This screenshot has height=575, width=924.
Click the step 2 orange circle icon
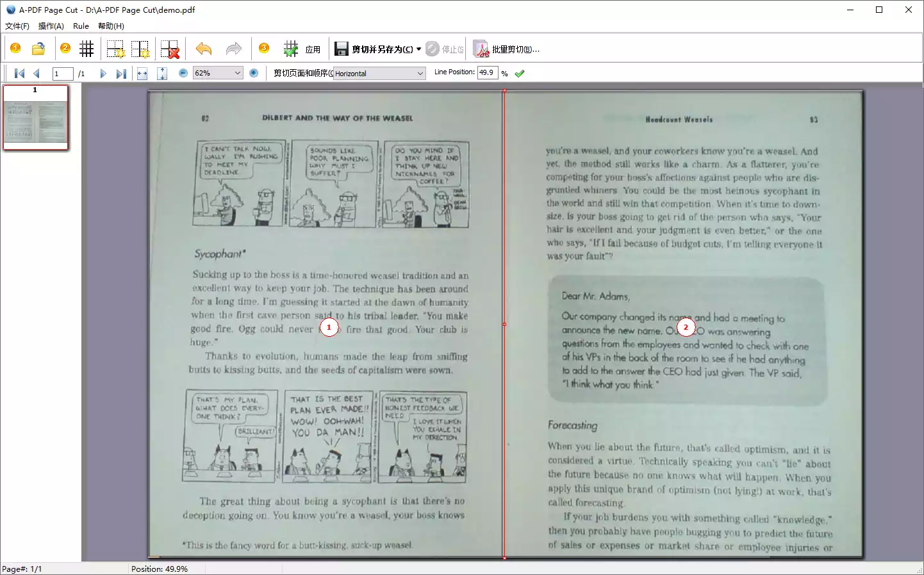65,48
